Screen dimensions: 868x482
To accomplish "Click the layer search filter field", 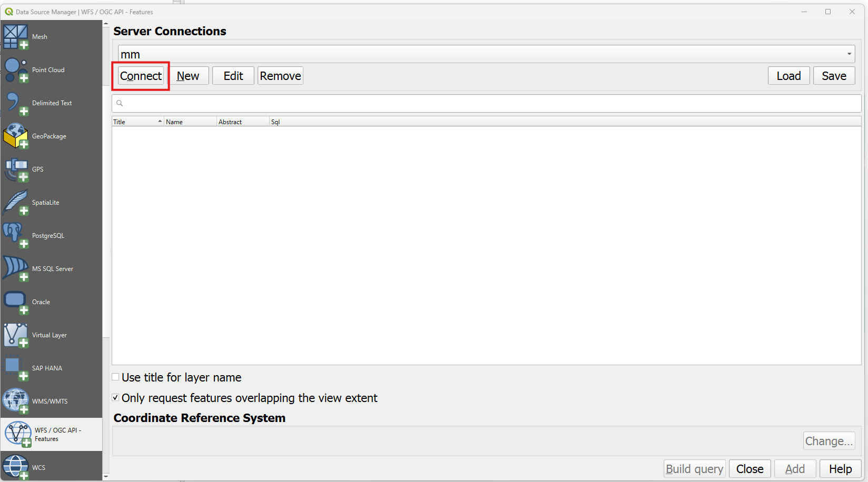I will pos(490,104).
